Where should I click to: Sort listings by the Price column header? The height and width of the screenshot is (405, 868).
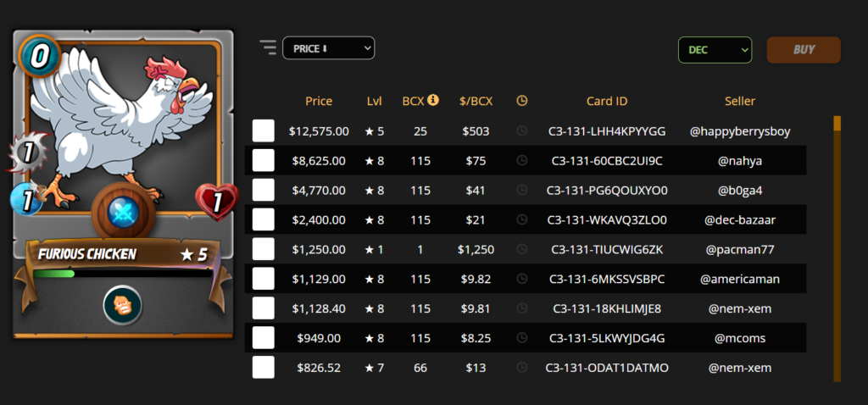(x=319, y=102)
